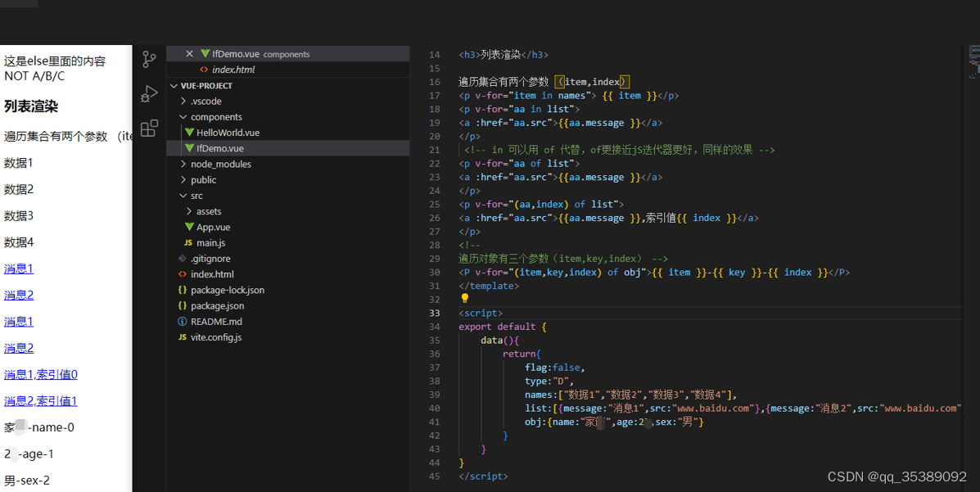Place cursor on flag:false line
Image resolution: width=980 pixels, height=492 pixels.
tap(555, 368)
